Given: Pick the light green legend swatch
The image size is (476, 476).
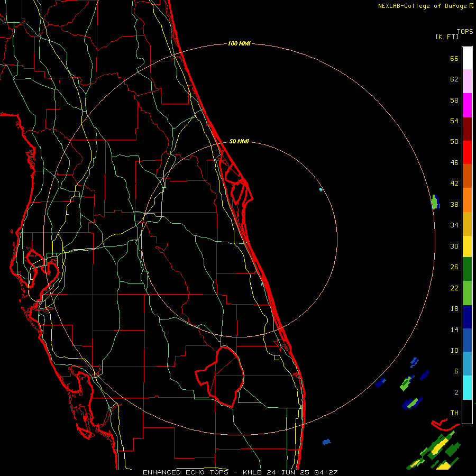Looking at the screenshot, I should (x=467, y=293).
